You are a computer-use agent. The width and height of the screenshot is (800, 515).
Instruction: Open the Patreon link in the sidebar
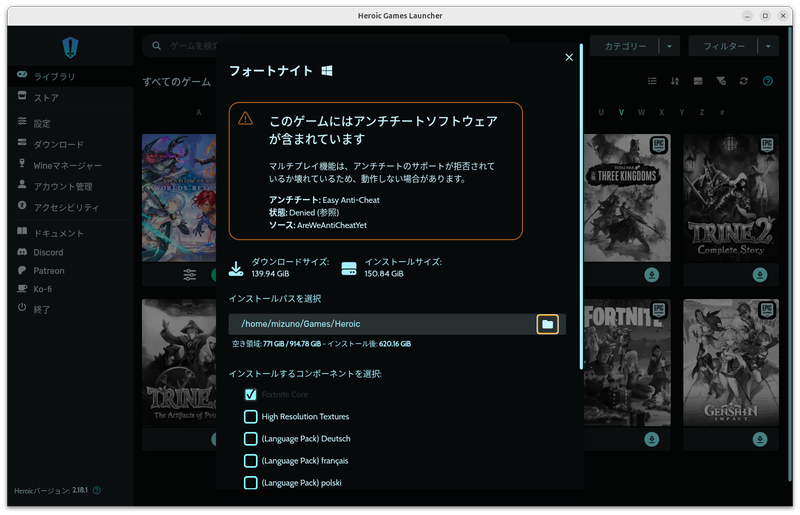(70, 271)
